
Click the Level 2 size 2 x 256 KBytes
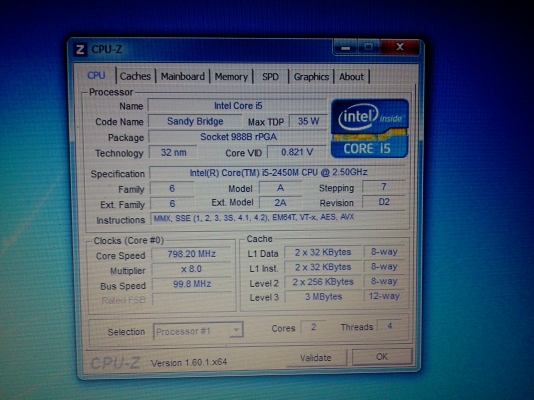tap(323, 282)
